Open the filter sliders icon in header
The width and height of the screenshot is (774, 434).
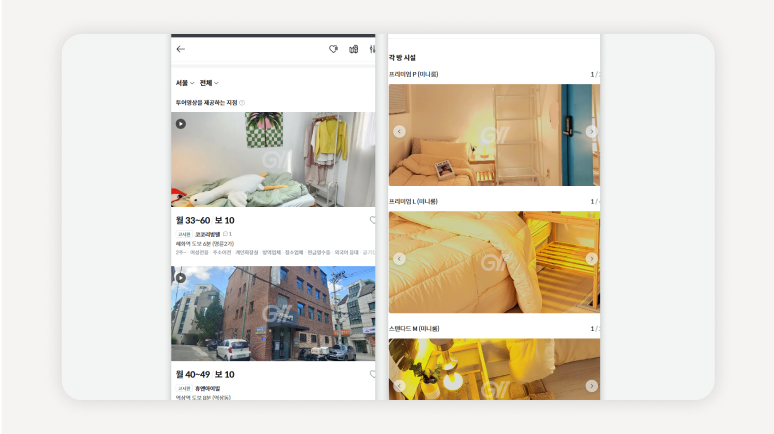click(x=372, y=49)
